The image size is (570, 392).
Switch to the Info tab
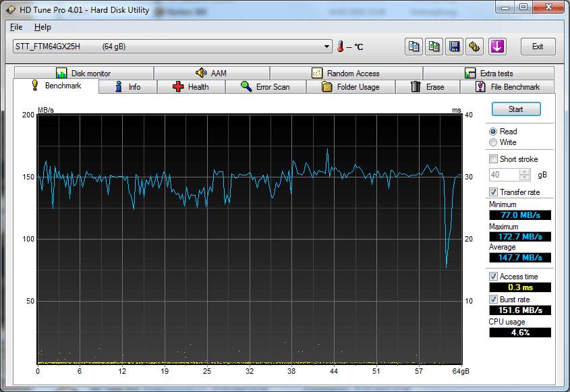tap(127, 87)
